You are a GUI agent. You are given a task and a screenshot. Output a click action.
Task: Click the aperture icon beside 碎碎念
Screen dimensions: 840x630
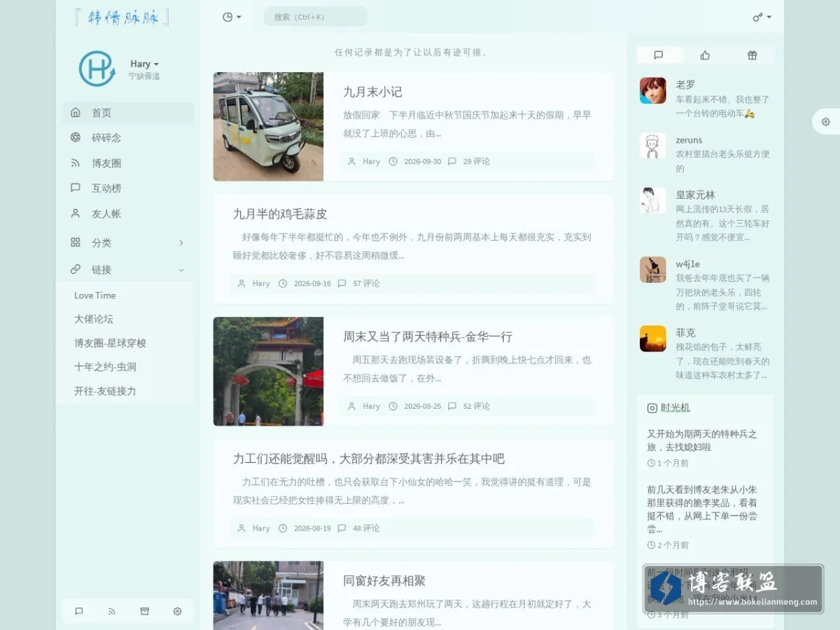coord(76,138)
